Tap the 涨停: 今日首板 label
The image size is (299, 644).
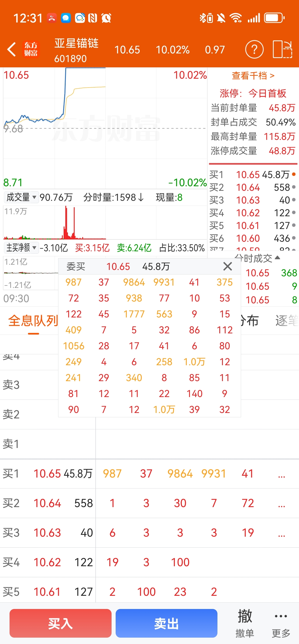pos(253,93)
